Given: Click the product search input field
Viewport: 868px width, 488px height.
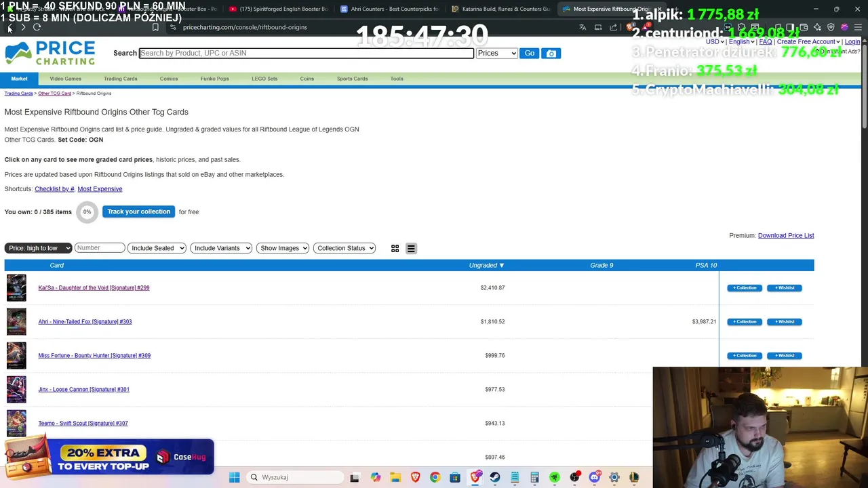Looking at the screenshot, I should (307, 53).
